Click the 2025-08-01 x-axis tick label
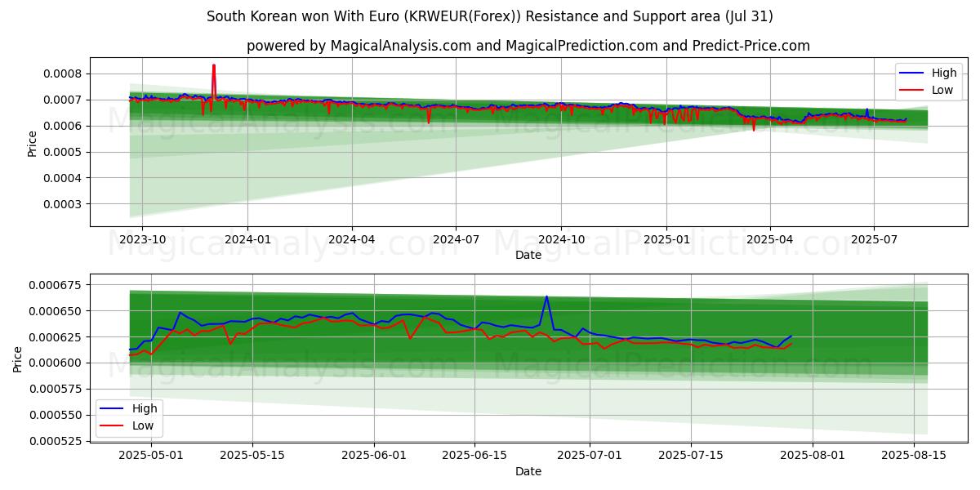 click(x=813, y=456)
